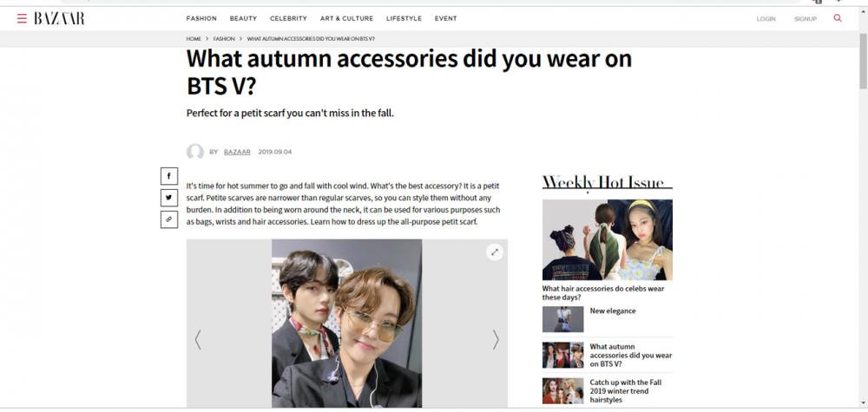This screenshot has height=412, width=868.
Task: Open ART & CULTURE section
Action: [346, 19]
